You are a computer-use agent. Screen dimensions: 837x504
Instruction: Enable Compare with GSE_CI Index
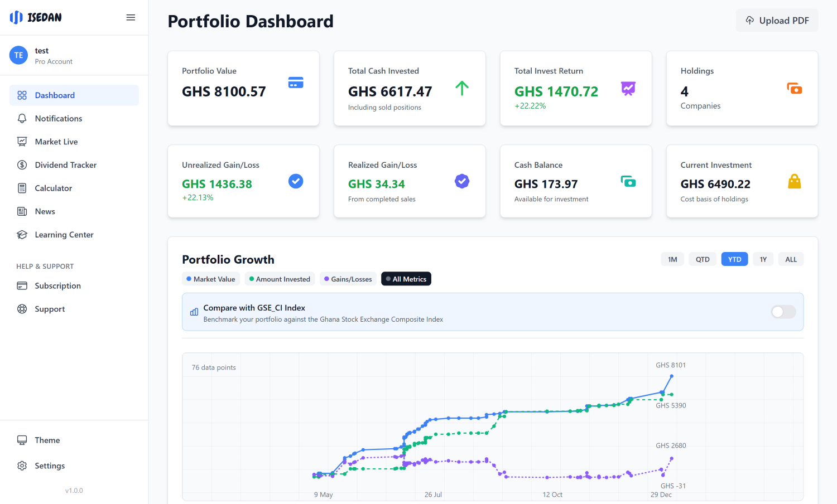783,312
